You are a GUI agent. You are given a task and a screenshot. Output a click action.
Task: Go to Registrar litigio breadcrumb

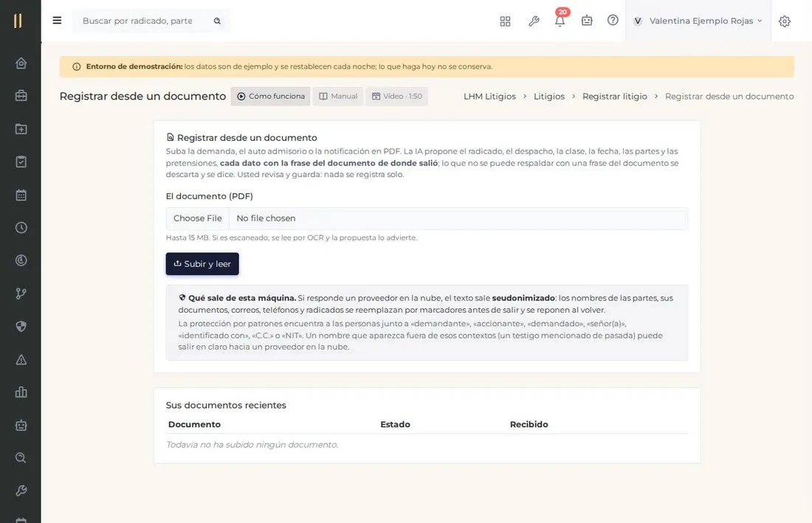[x=615, y=96]
